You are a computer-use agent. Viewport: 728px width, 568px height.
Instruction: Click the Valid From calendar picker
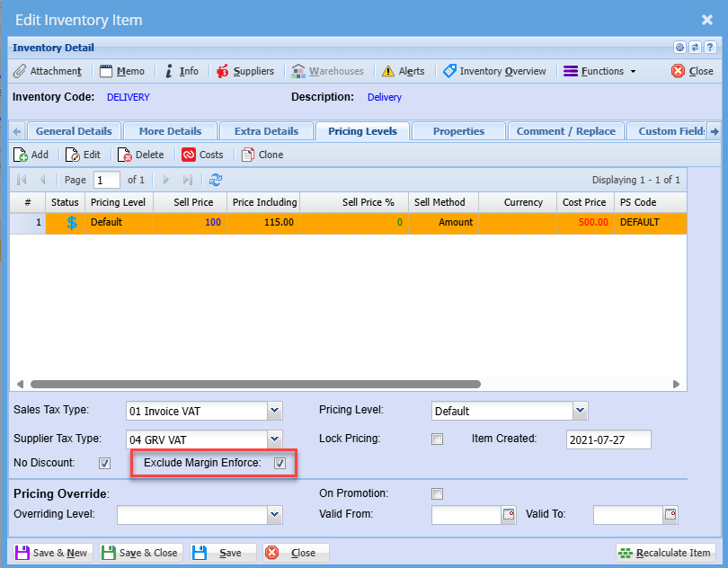[x=509, y=515]
